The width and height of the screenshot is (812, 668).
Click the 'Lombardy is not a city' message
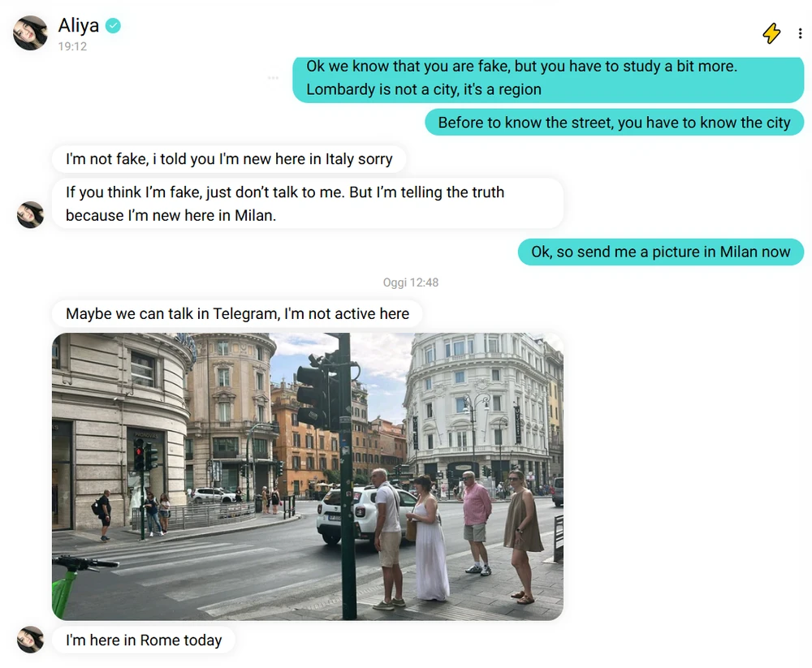click(x=548, y=78)
